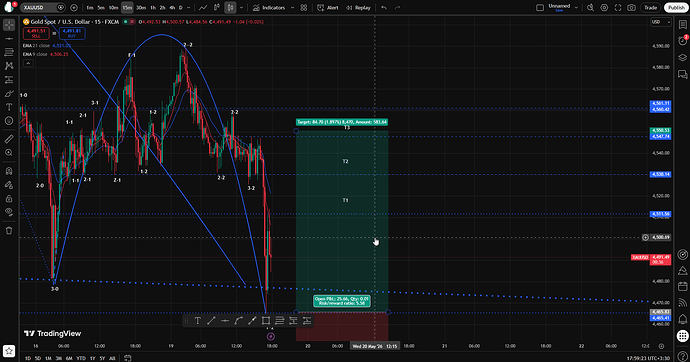Open notifications bell icon

pos(683,319)
